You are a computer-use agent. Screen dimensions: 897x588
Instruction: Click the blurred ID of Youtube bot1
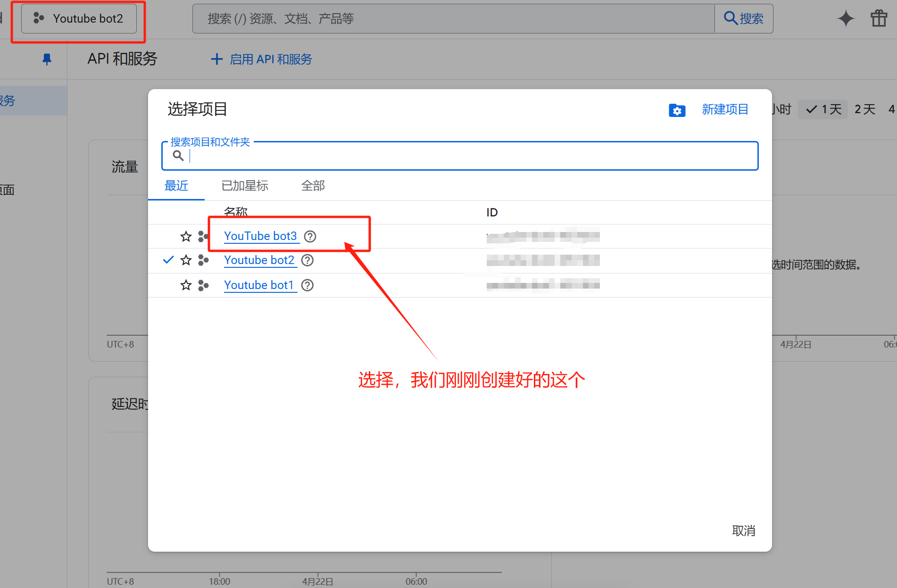click(543, 284)
